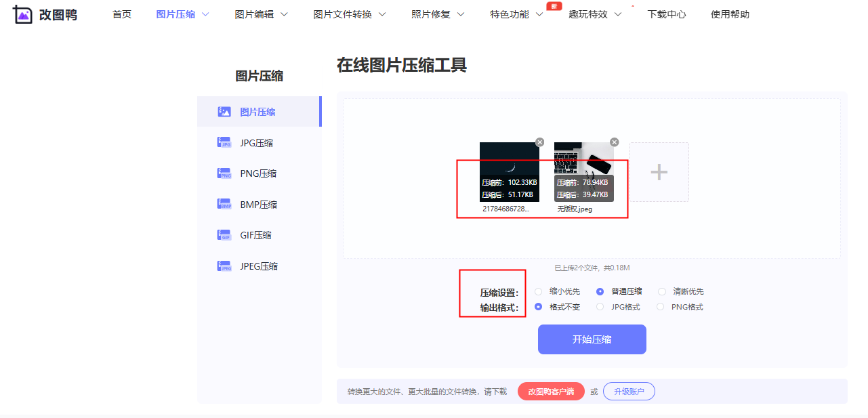Open the 图片文件转换 nav menu
Viewport: 868px width, 418px height.
coord(343,14)
